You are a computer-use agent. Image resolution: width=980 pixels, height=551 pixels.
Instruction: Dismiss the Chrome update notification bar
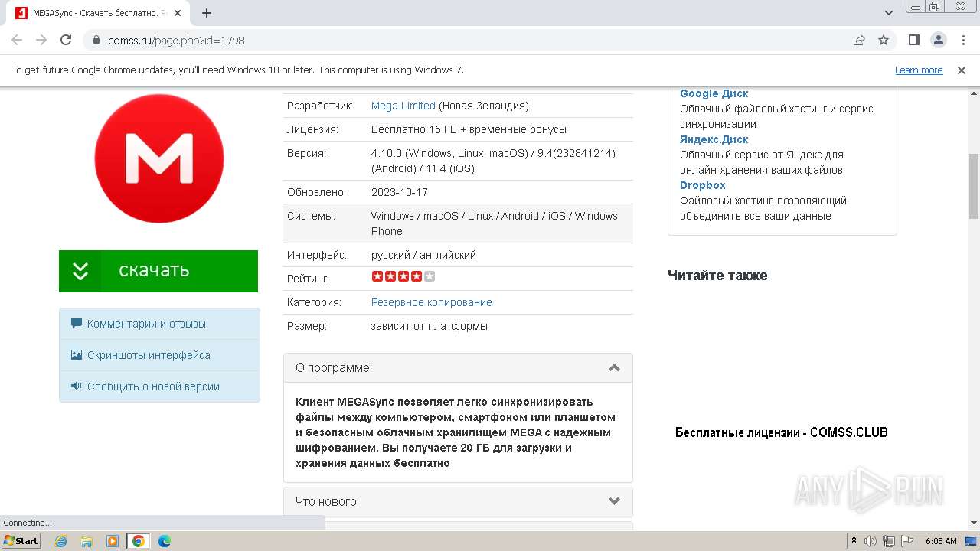[x=962, y=70]
